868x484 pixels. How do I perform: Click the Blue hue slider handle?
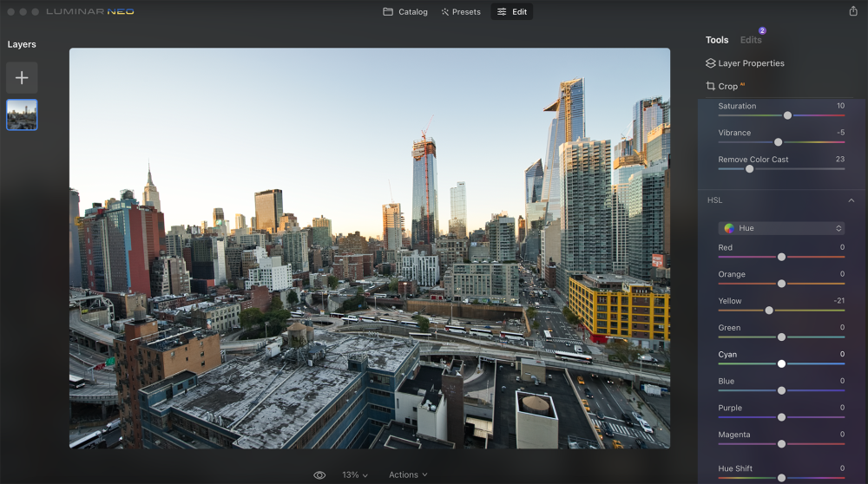(x=781, y=390)
